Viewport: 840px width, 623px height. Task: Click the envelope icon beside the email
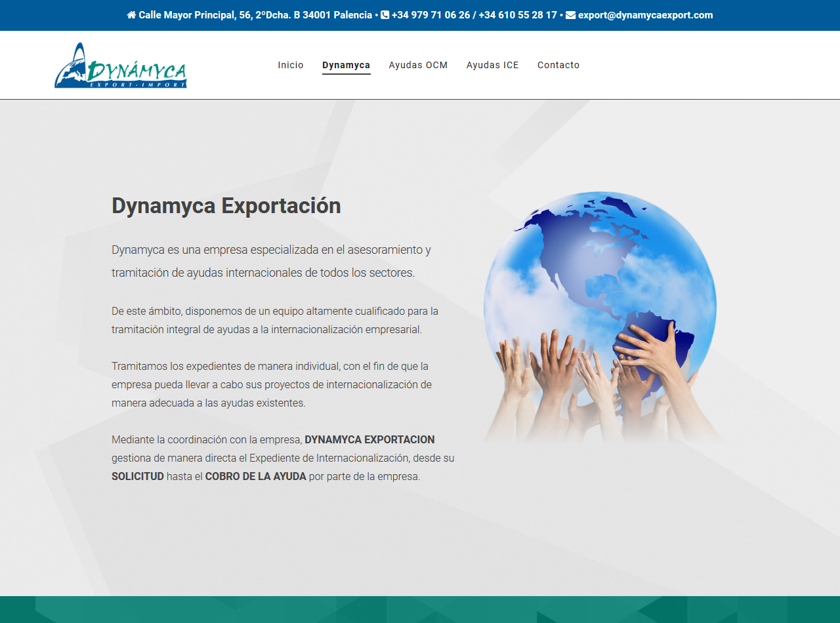(x=570, y=15)
